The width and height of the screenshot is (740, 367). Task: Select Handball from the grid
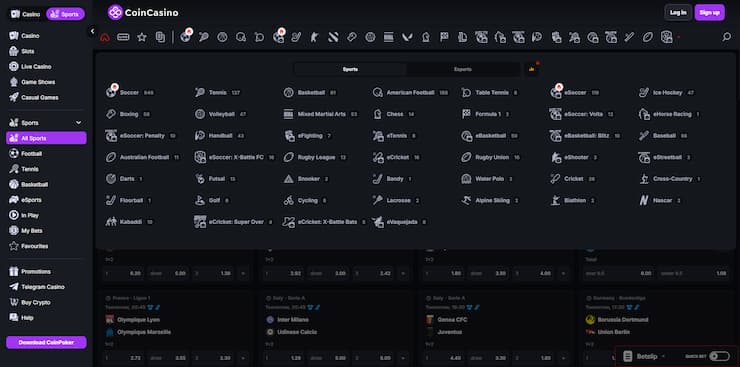tap(220, 136)
